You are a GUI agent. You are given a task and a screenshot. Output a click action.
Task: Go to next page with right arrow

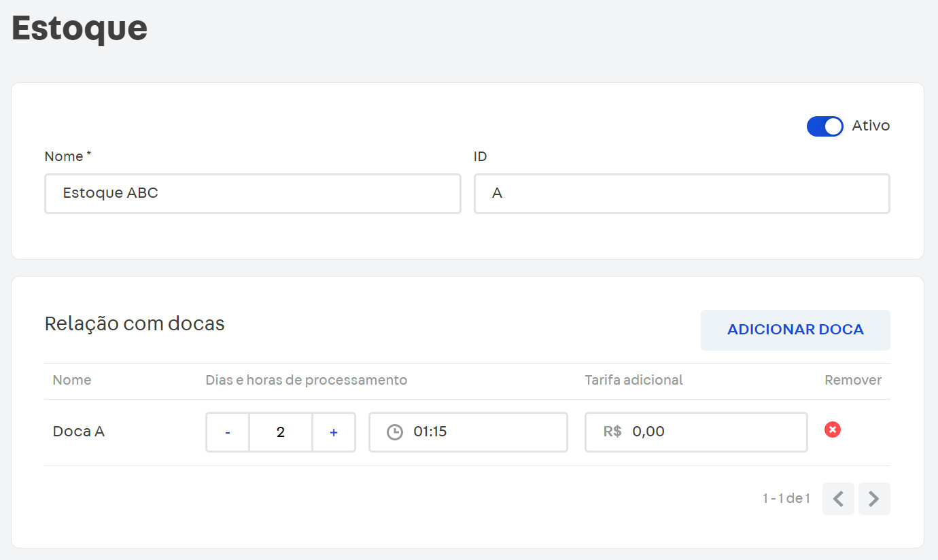[x=874, y=498]
